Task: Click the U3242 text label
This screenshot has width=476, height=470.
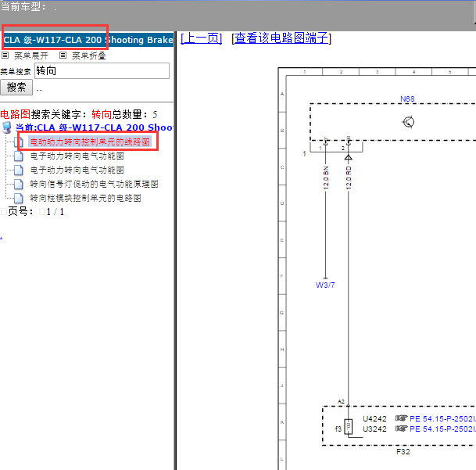Action: [374, 429]
